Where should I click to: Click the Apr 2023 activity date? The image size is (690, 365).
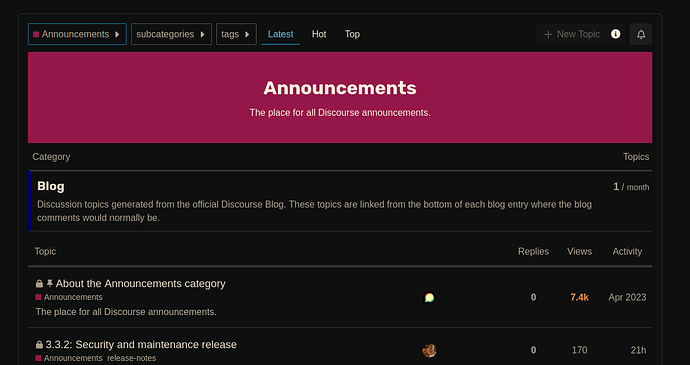[x=627, y=297]
